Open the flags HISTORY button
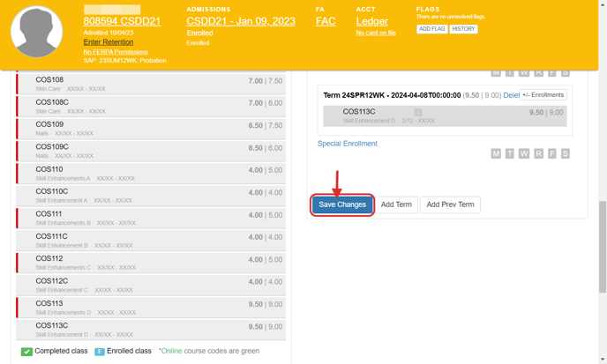607x364 pixels. [463, 29]
